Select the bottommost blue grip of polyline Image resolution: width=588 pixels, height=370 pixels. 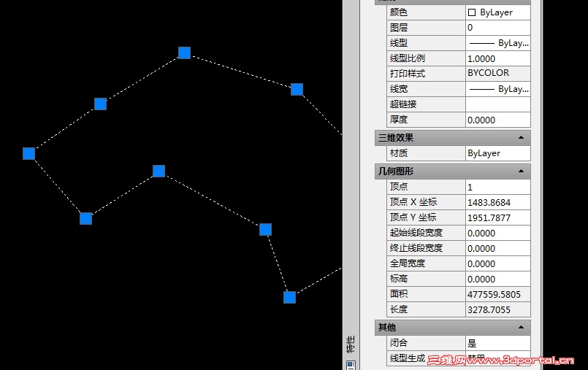click(x=289, y=297)
